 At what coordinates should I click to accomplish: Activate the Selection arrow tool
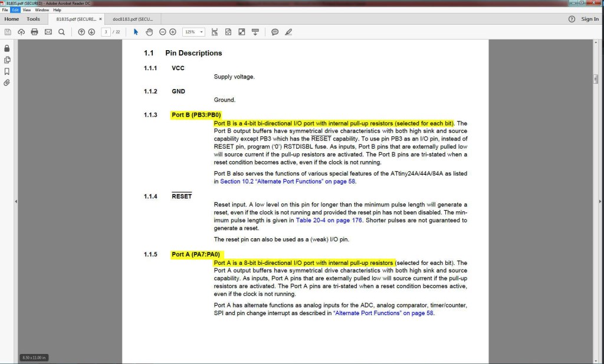(136, 32)
